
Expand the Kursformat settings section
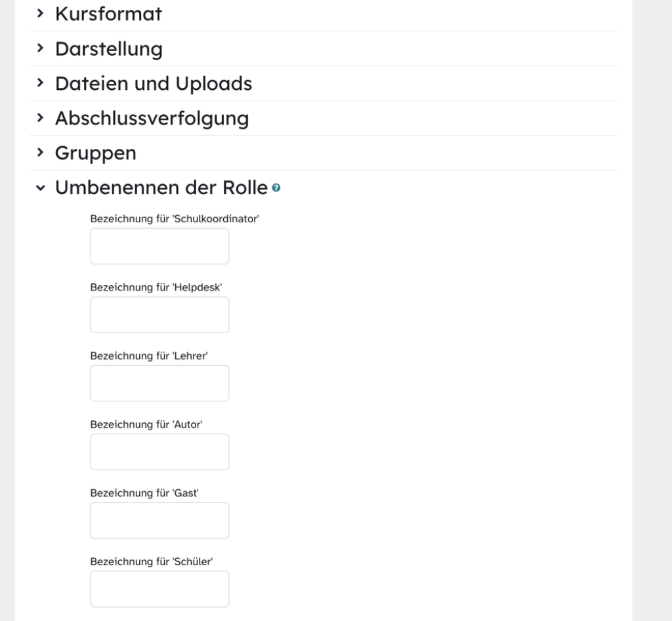(x=109, y=12)
